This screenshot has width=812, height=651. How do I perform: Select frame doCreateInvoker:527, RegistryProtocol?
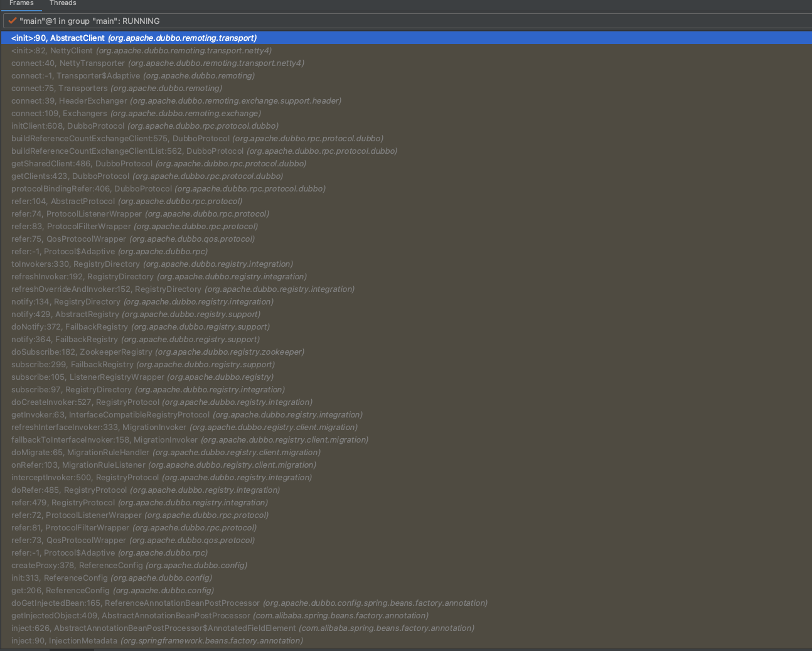point(406,402)
